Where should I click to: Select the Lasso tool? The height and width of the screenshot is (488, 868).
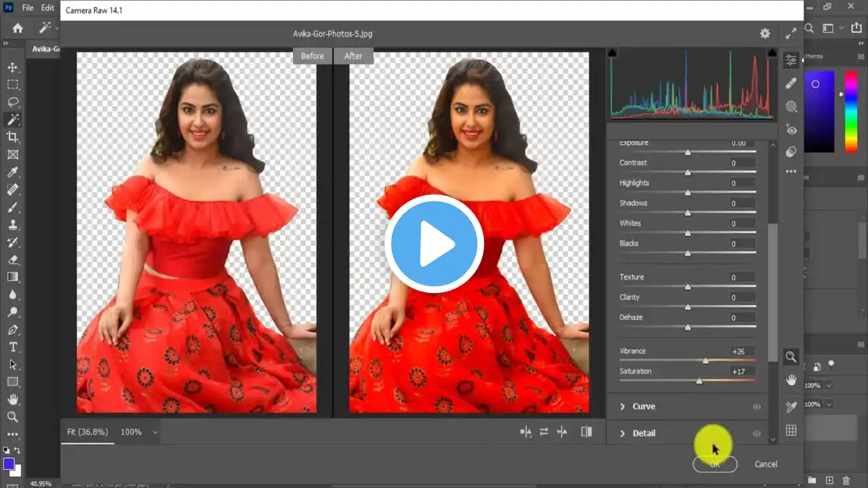[x=13, y=102]
